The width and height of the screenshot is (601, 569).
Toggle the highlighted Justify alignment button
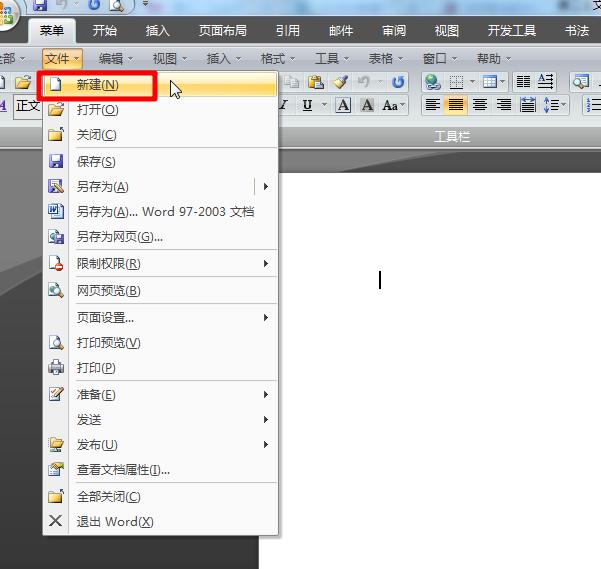click(x=456, y=105)
